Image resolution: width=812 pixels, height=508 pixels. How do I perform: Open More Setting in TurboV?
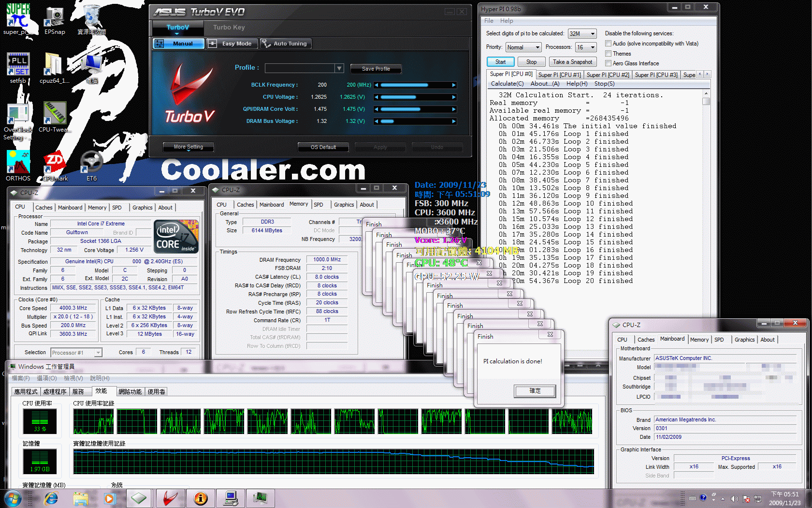188,147
